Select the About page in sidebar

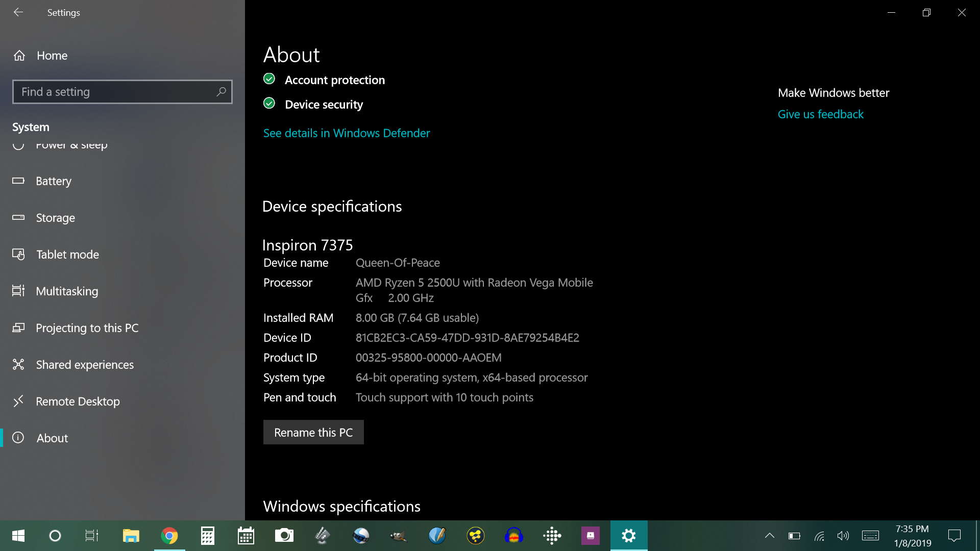52,438
